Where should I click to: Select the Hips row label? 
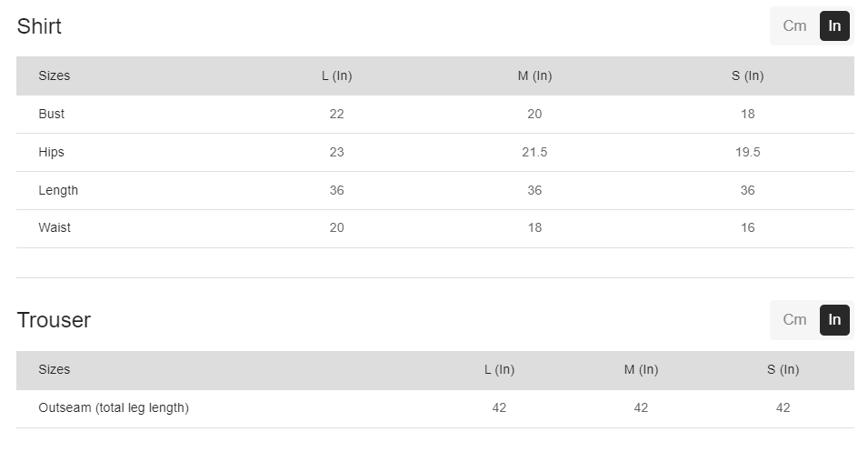pos(51,153)
